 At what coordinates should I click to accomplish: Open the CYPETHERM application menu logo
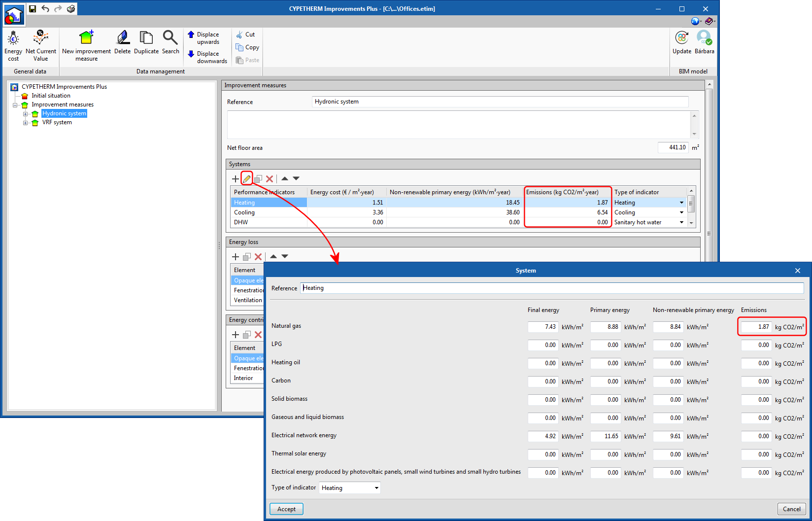coord(14,16)
